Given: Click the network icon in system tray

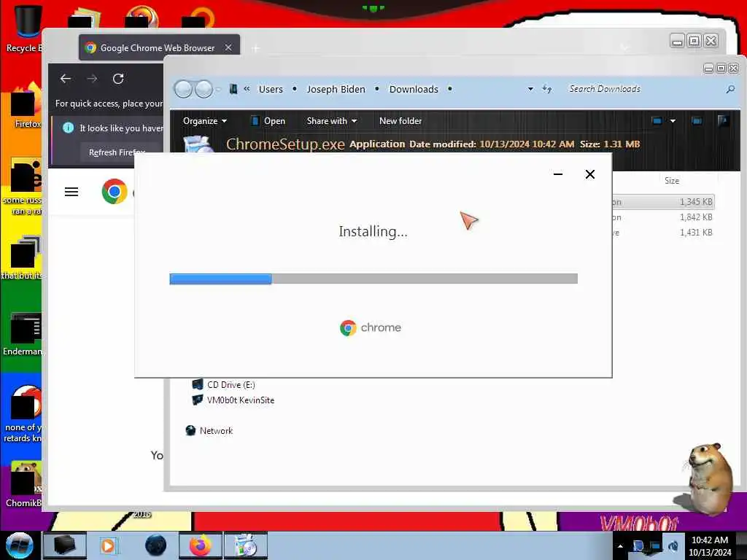Looking at the screenshot, I should tap(655, 546).
